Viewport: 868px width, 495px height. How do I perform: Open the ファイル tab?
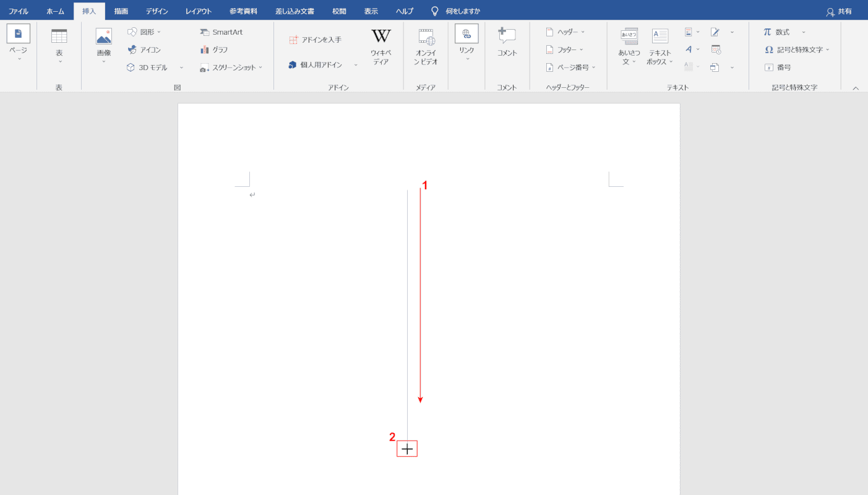coord(19,11)
